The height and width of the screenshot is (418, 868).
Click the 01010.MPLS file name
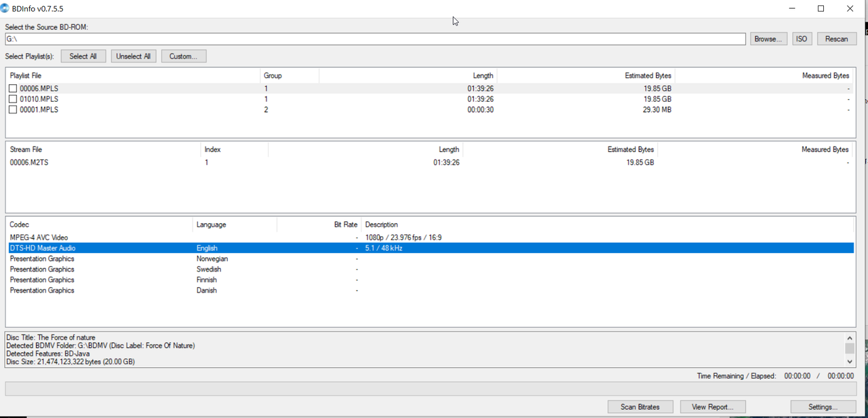point(39,99)
